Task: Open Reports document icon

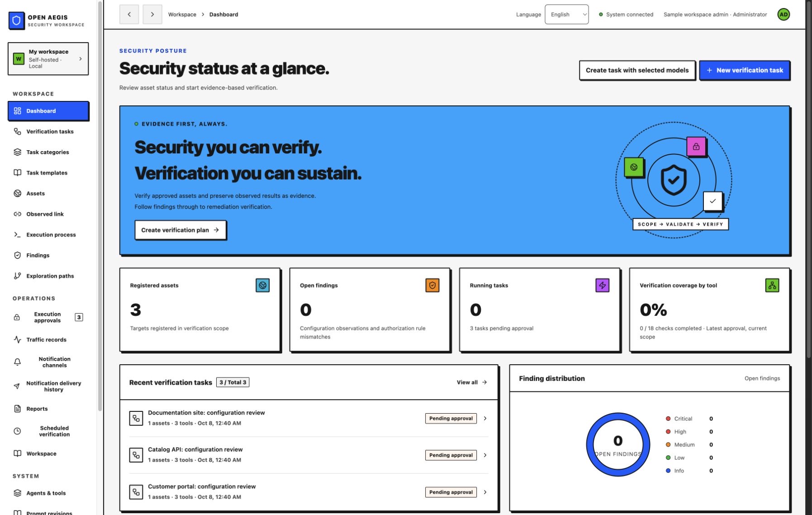Action: tap(17, 409)
